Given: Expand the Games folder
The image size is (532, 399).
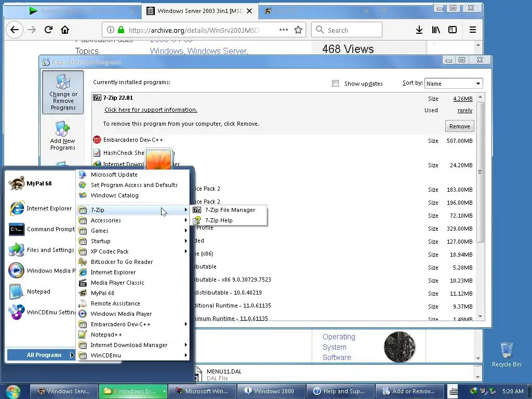Looking at the screenshot, I should [132, 231].
